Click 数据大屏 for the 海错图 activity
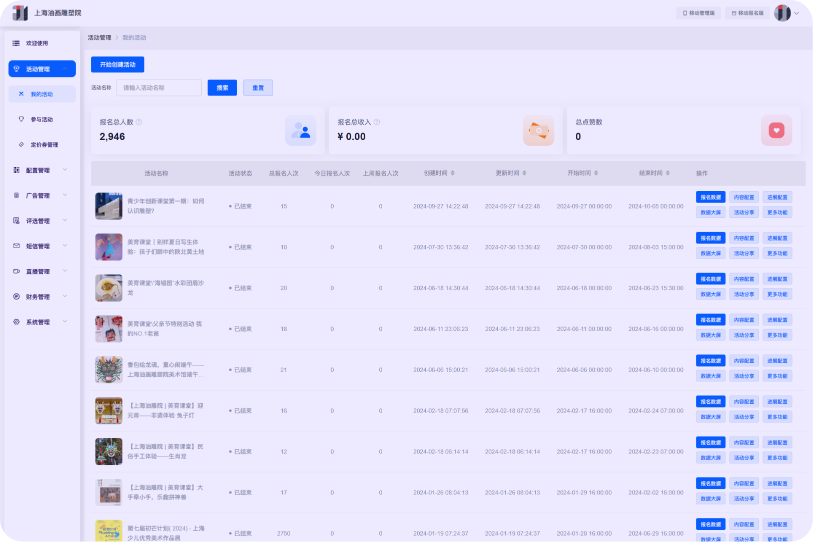Viewport: 813px width, 542px height. tap(711, 294)
